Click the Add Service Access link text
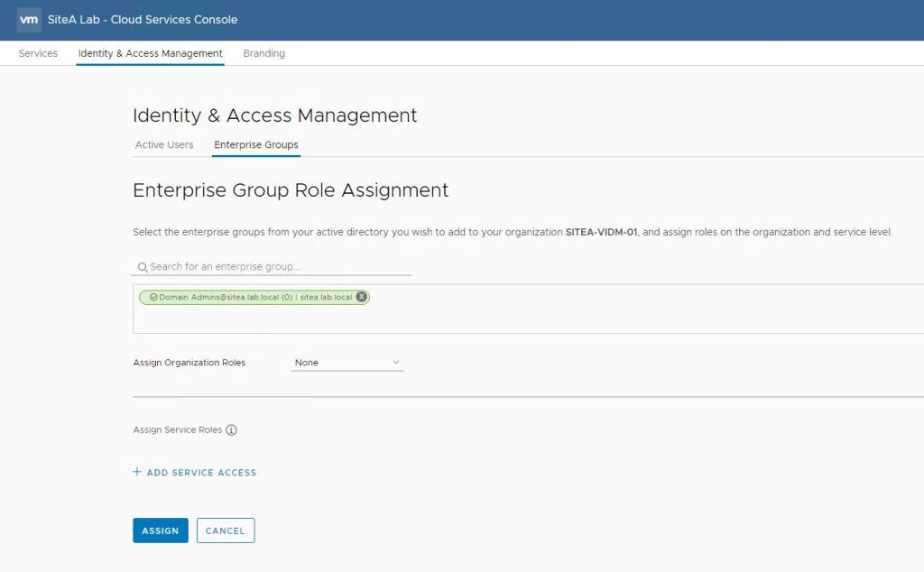Screen dimensions: 924x572 [x=201, y=473]
